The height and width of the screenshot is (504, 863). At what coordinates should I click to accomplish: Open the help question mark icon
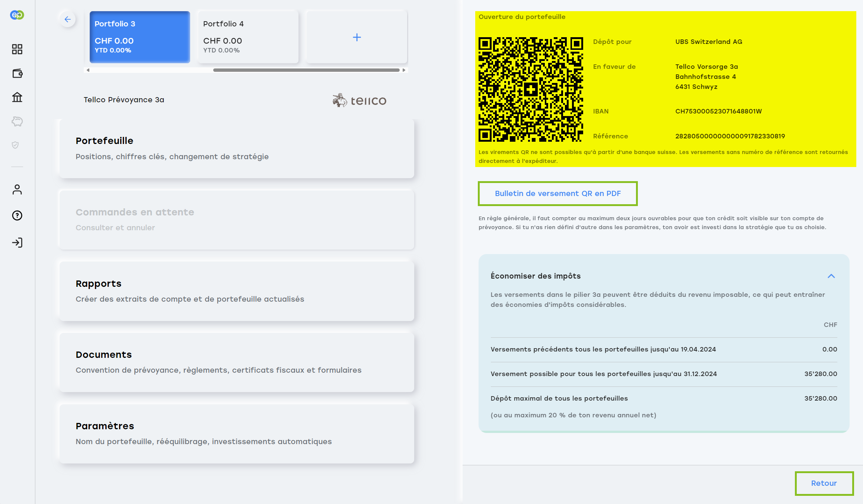[x=17, y=215]
